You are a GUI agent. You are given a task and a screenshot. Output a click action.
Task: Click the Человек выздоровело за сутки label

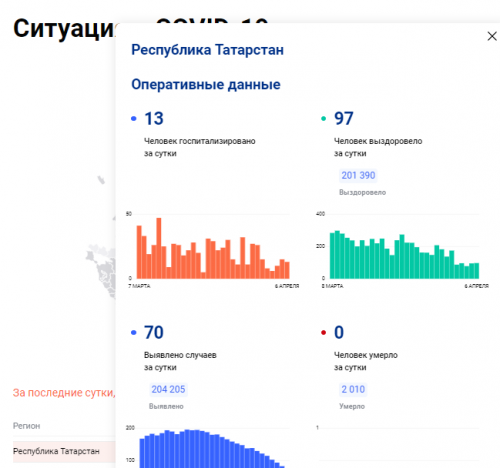click(378, 147)
